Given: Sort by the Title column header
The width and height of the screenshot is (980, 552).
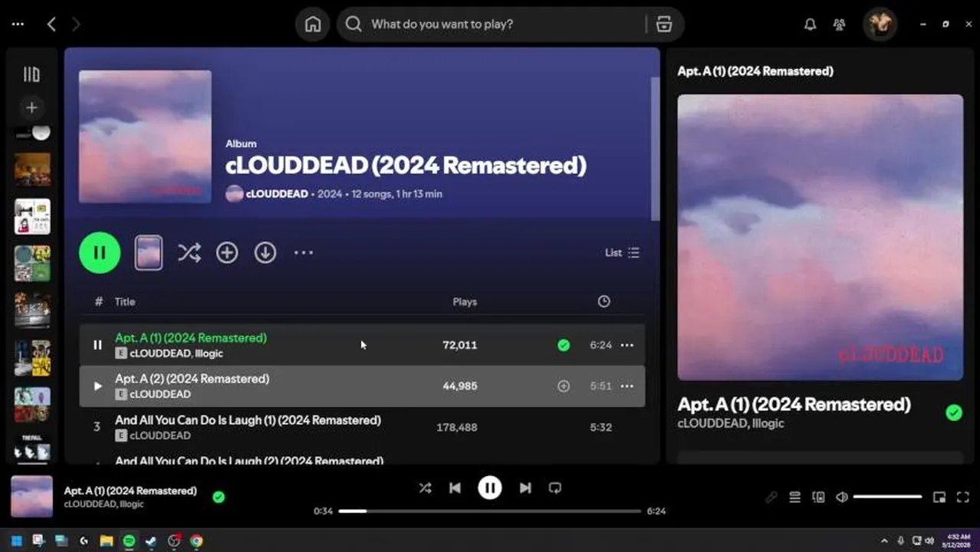Looking at the screenshot, I should [x=125, y=301].
